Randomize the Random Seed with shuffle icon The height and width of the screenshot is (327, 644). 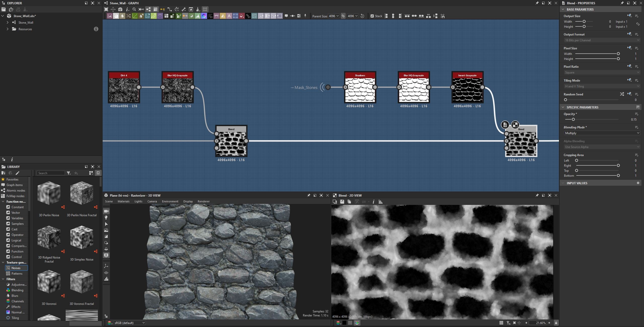point(622,94)
